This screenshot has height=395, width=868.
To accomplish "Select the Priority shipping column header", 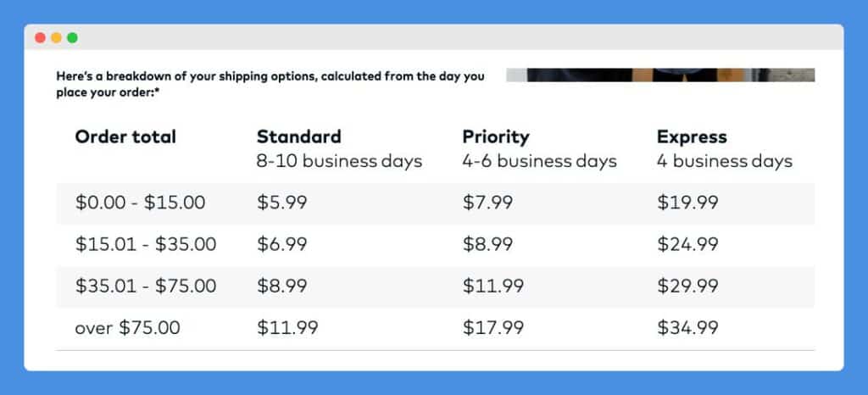I will (x=496, y=136).
